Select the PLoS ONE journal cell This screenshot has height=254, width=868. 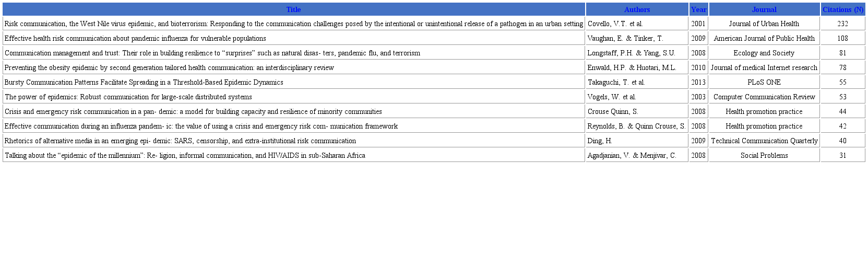764,83
